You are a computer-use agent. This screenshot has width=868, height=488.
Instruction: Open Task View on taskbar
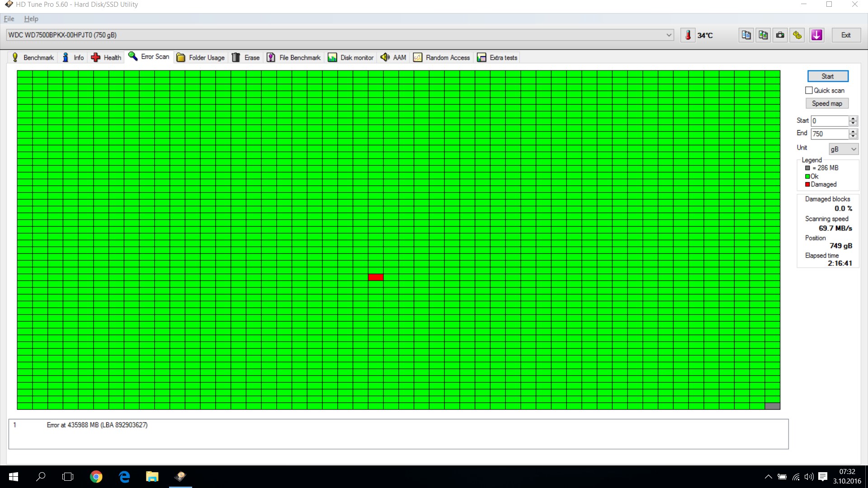point(68,477)
